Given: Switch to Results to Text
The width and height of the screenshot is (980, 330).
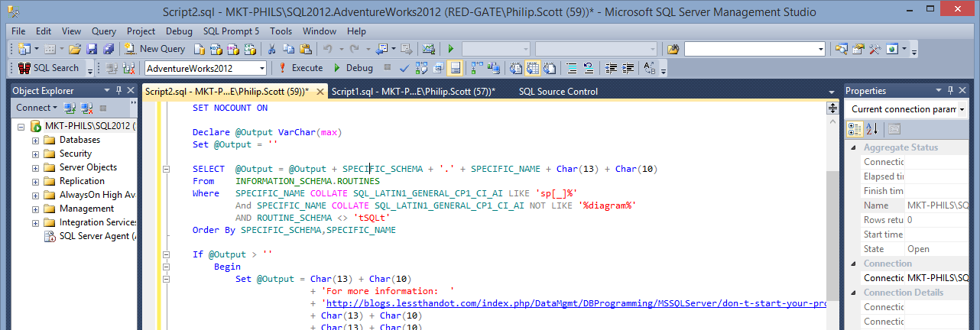Looking at the screenshot, I should (516, 68).
